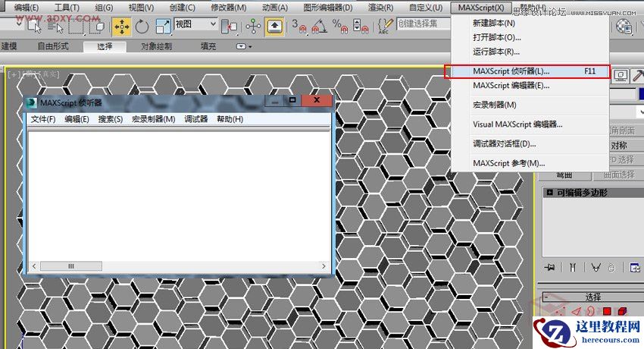Toggle the 3D Snaps button
Screen dimensions: 644x349
pyautogui.click(x=299, y=27)
